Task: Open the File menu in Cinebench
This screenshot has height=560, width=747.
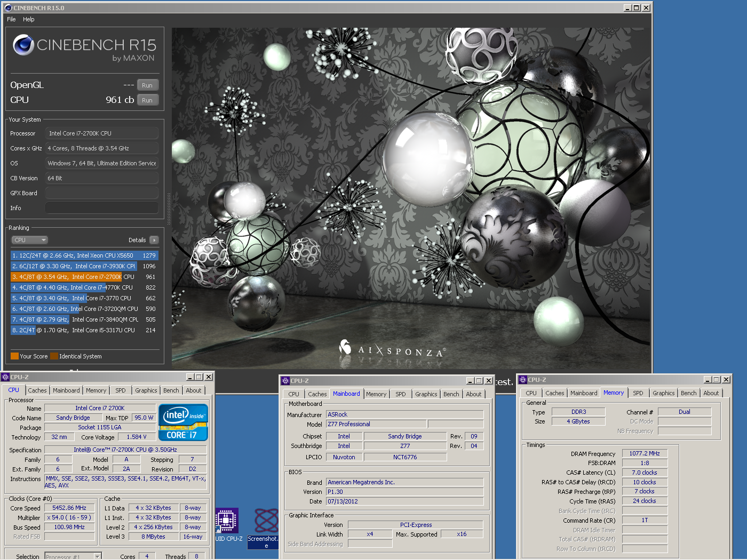Action: (11, 19)
